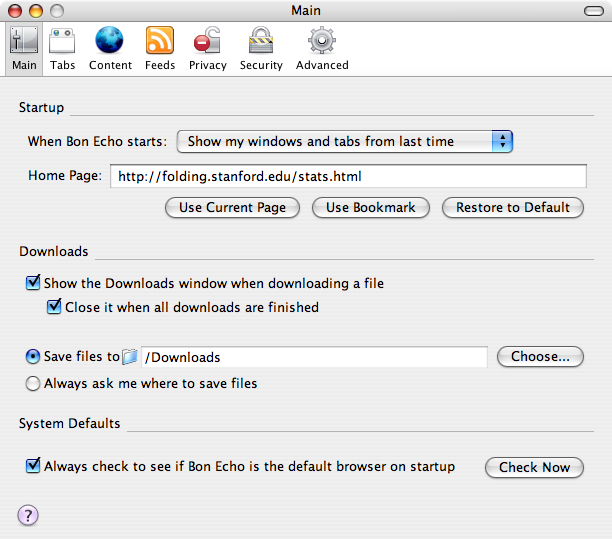Uncheck Show the Downloads window when downloading
This screenshot has width=612, height=539.
[x=33, y=283]
